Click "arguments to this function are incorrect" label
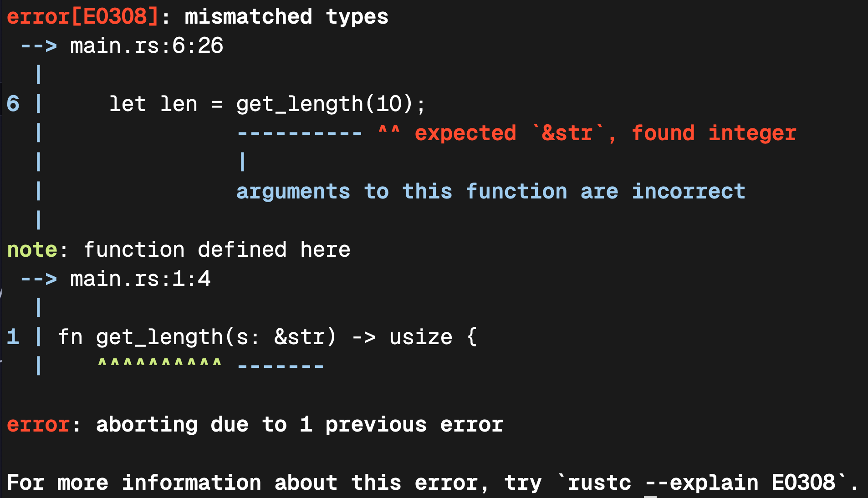This screenshot has width=868, height=498. 490,191
